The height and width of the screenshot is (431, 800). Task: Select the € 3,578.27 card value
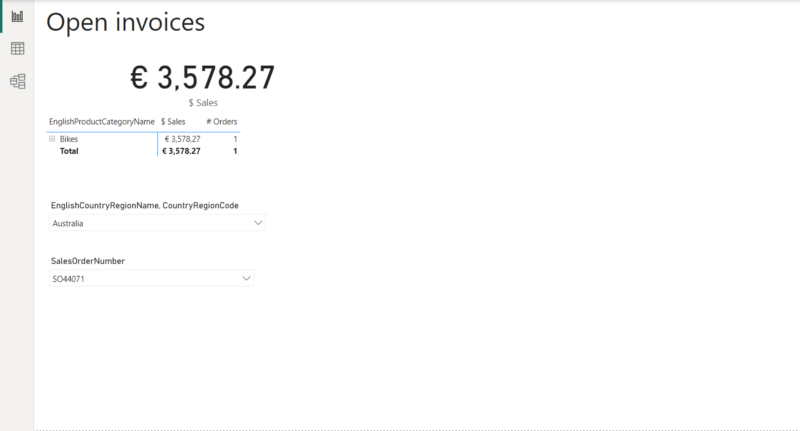pos(202,78)
